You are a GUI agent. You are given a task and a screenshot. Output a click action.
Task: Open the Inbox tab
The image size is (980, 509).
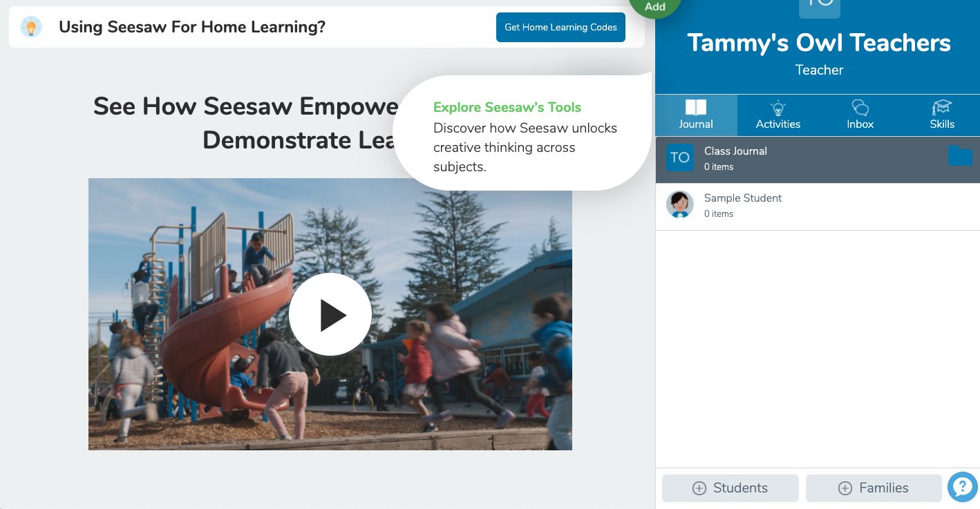pos(860,115)
